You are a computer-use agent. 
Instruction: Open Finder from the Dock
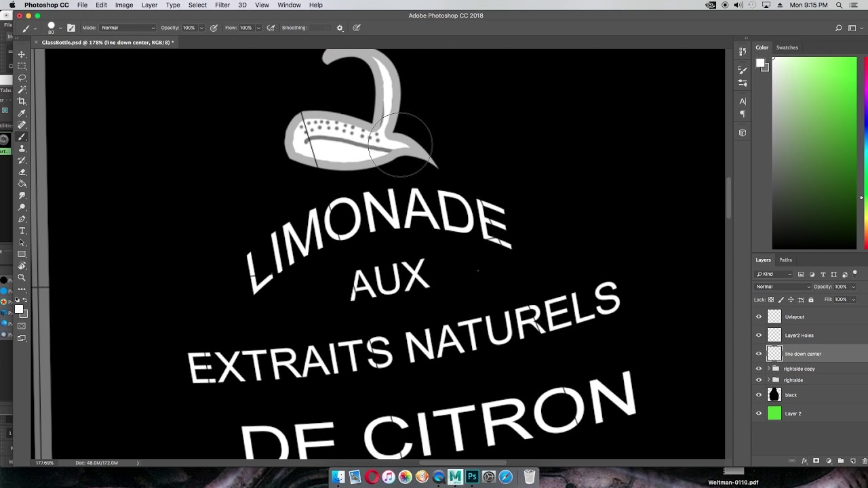pyautogui.click(x=338, y=477)
